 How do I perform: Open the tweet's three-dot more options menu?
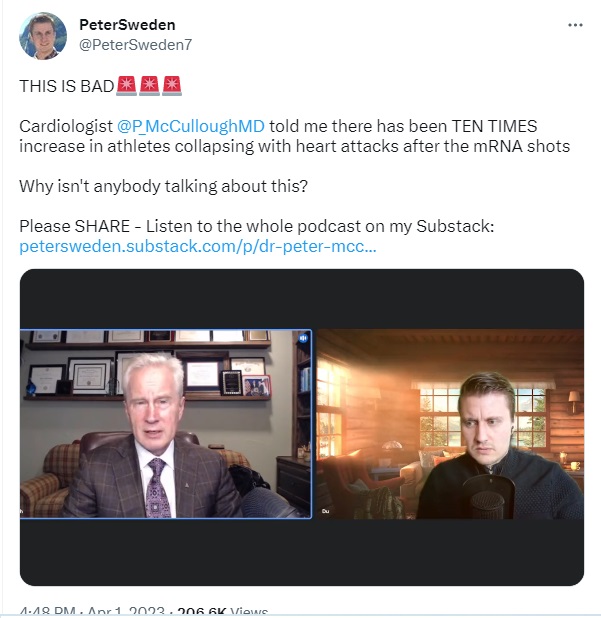575,25
